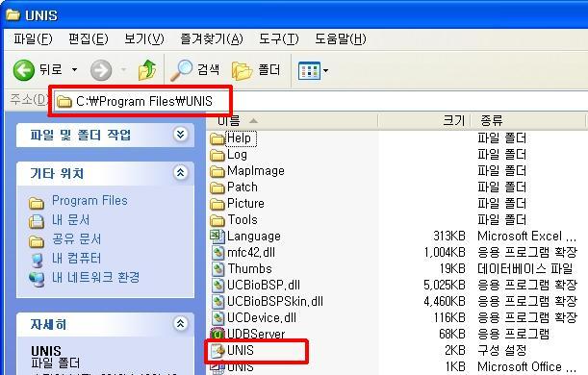
Task: Click the 내 컴퓨터 computer icon in sidebar
Action: tap(38, 260)
